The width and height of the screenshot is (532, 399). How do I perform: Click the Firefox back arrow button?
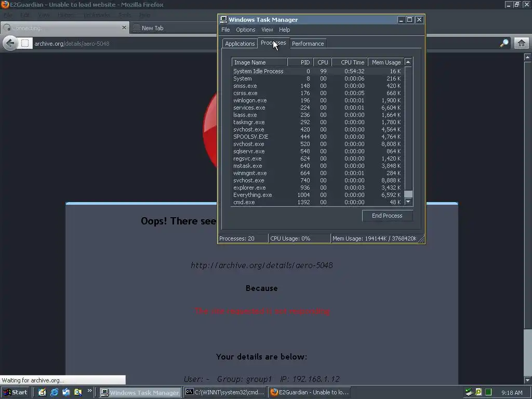[10, 43]
